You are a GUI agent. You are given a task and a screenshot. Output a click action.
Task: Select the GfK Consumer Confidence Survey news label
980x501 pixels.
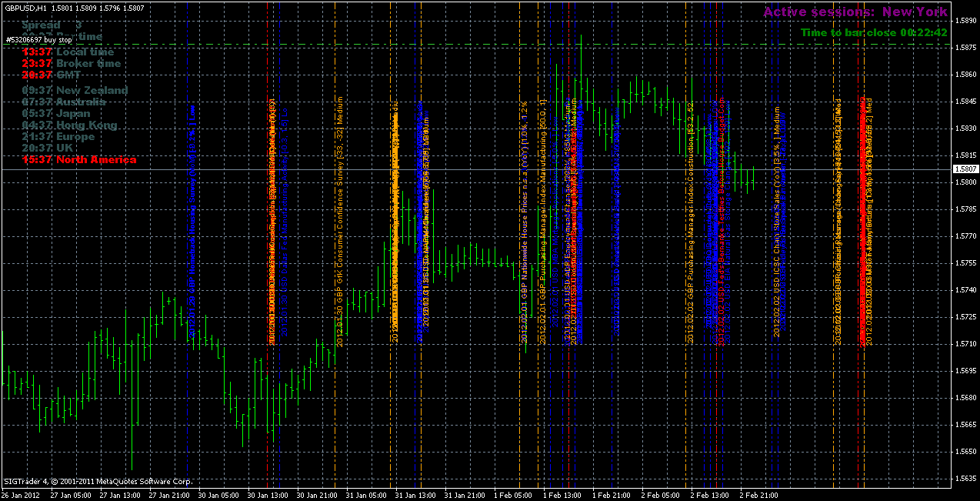[x=339, y=222]
